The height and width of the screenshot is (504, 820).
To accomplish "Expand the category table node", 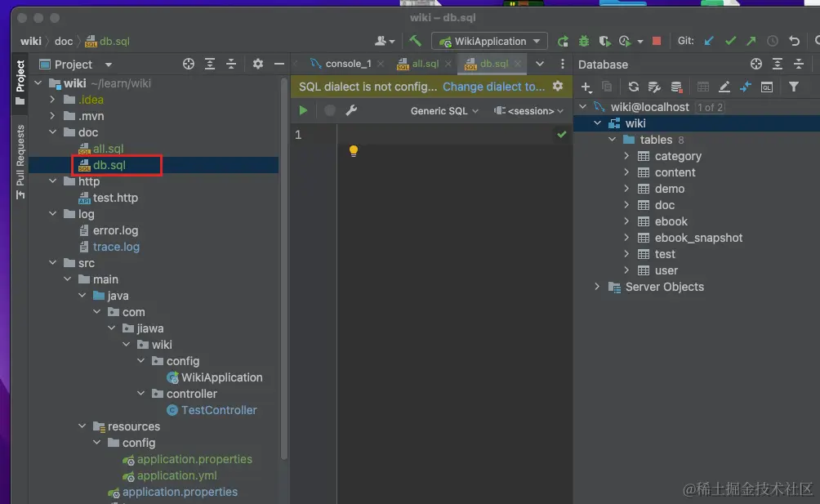I will click(626, 156).
